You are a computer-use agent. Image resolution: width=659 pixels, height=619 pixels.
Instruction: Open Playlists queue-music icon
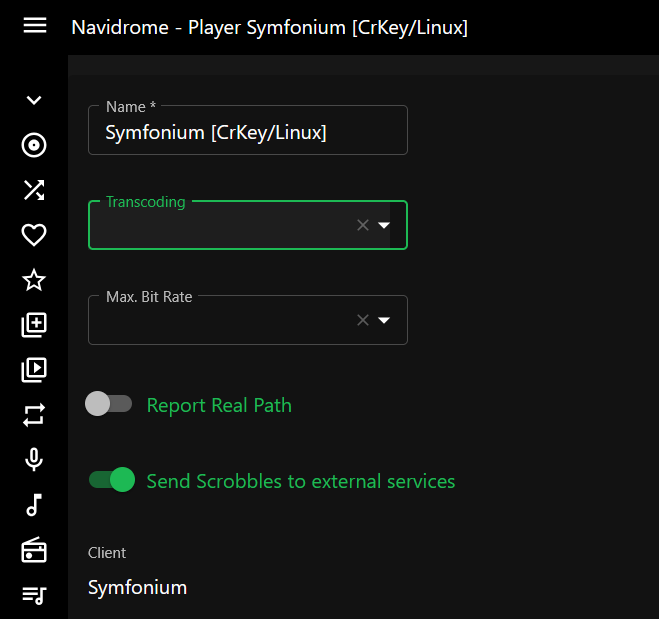pos(34,595)
